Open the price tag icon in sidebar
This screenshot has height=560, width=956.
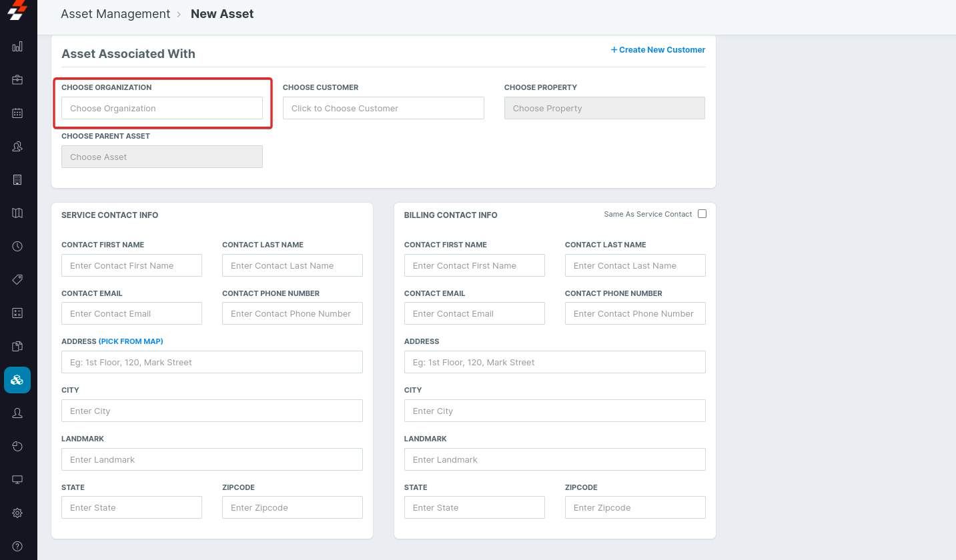point(17,279)
